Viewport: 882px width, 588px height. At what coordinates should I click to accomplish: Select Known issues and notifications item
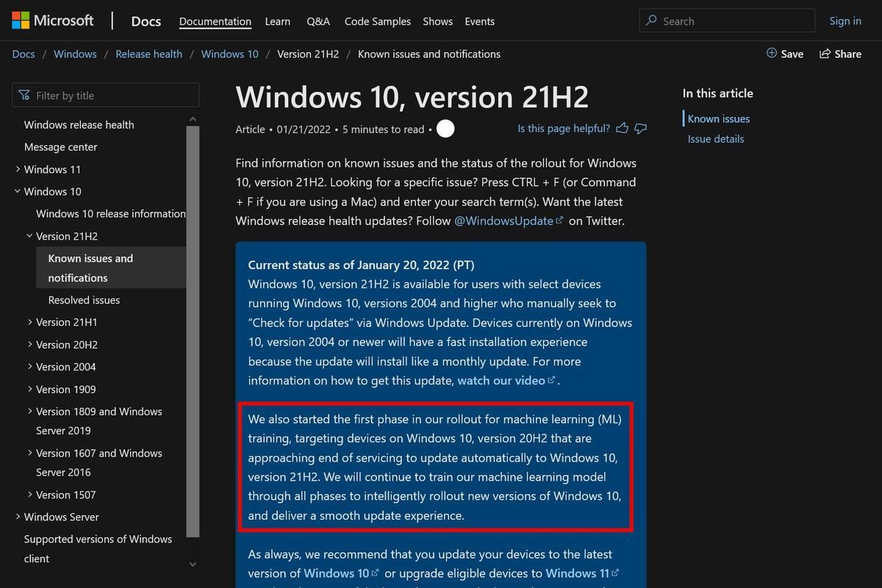click(111, 268)
